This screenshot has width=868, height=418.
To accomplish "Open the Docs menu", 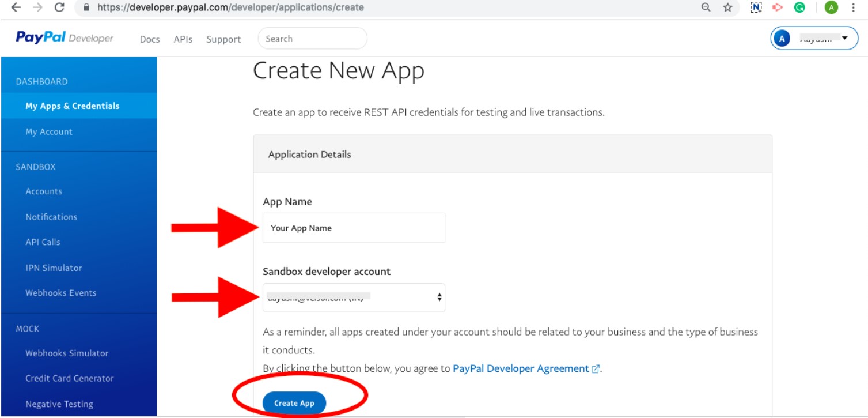I will click(x=150, y=39).
